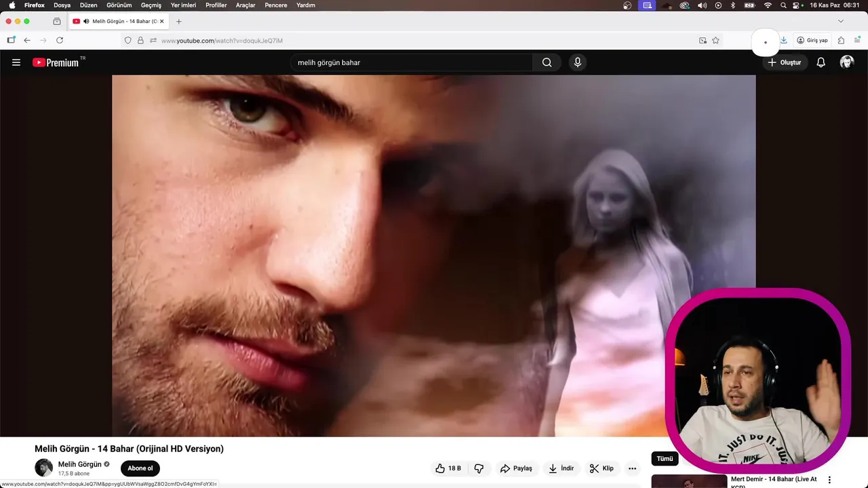Open the Wi-Fi status menu
The height and width of the screenshot is (488, 868).
[x=768, y=5]
